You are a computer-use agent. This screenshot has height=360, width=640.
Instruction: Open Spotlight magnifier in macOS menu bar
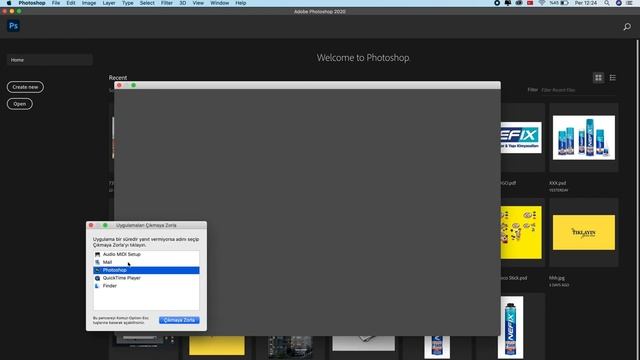[607, 3]
